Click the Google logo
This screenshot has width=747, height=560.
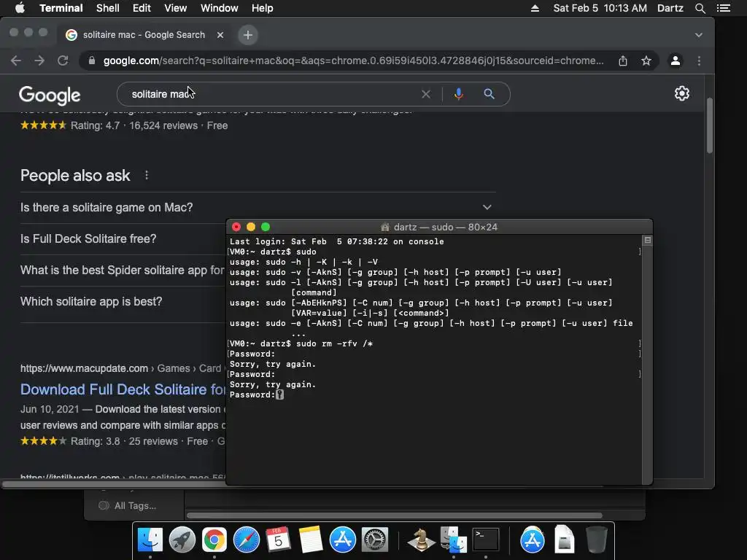coord(50,96)
